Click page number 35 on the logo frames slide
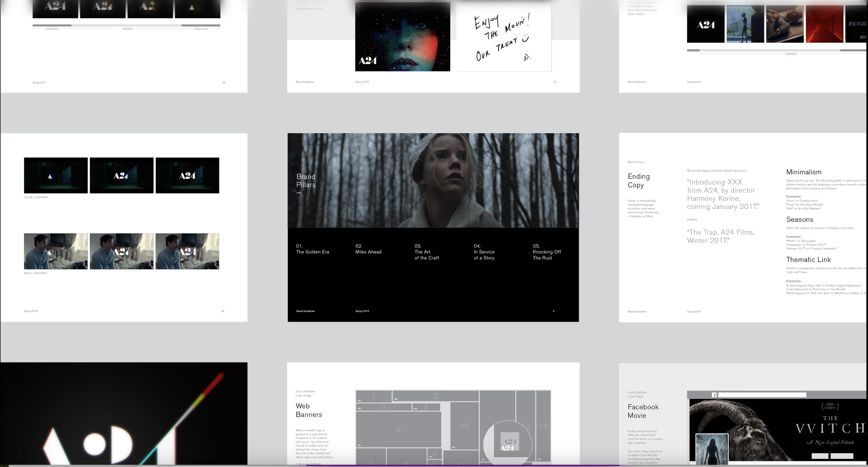Viewport: 868px width, 467px height. point(223,311)
